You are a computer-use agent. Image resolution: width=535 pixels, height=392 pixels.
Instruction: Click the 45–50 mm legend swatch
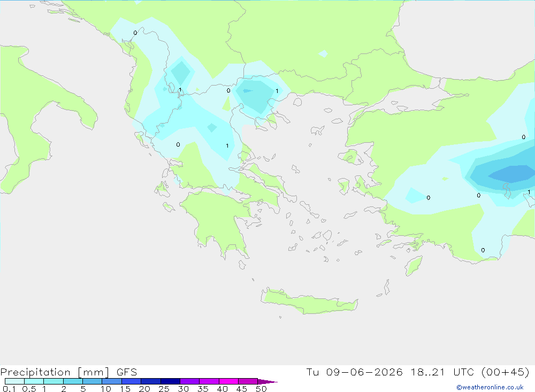tap(248, 381)
